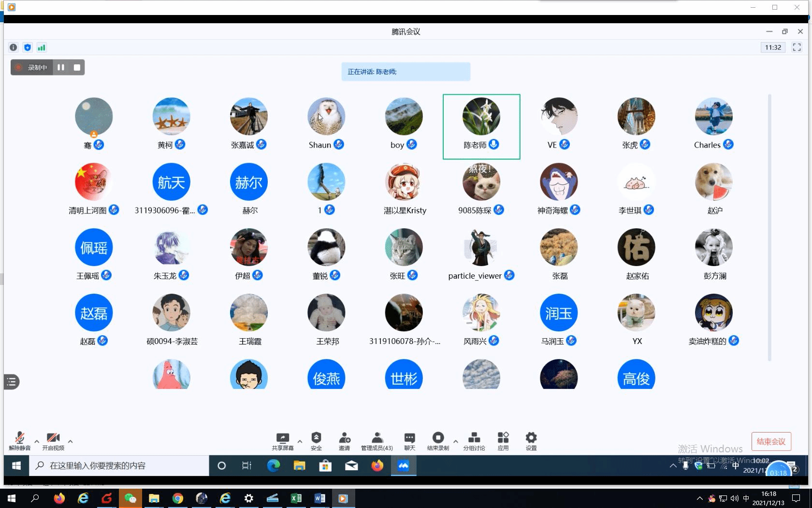Select 陈老师's participant tile
The image size is (812, 508).
pos(481,126)
